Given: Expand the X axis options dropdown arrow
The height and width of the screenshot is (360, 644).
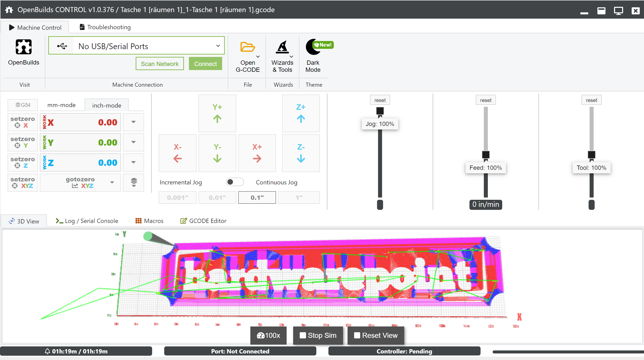Looking at the screenshot, I should point(133,122).
